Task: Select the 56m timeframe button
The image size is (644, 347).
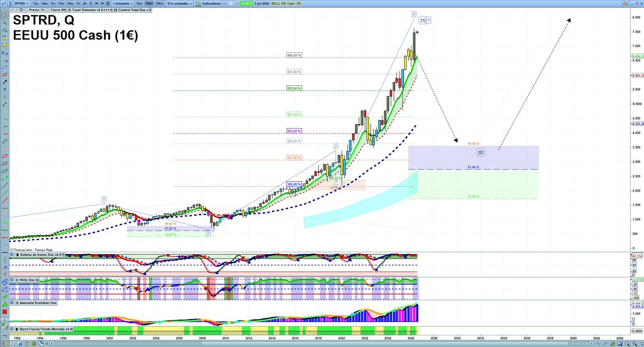Action: tap(70, 4)
